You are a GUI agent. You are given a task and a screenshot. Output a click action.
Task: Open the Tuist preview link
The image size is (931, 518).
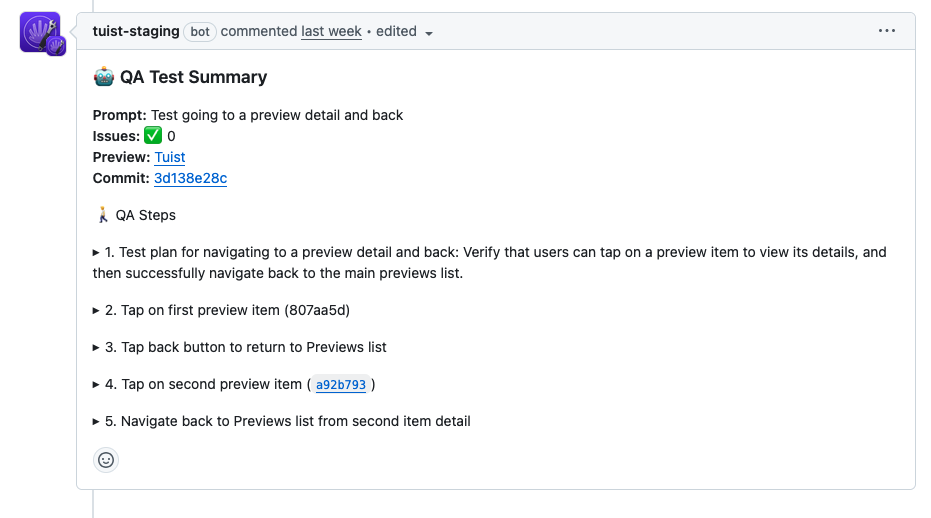(x=170, y=157)
